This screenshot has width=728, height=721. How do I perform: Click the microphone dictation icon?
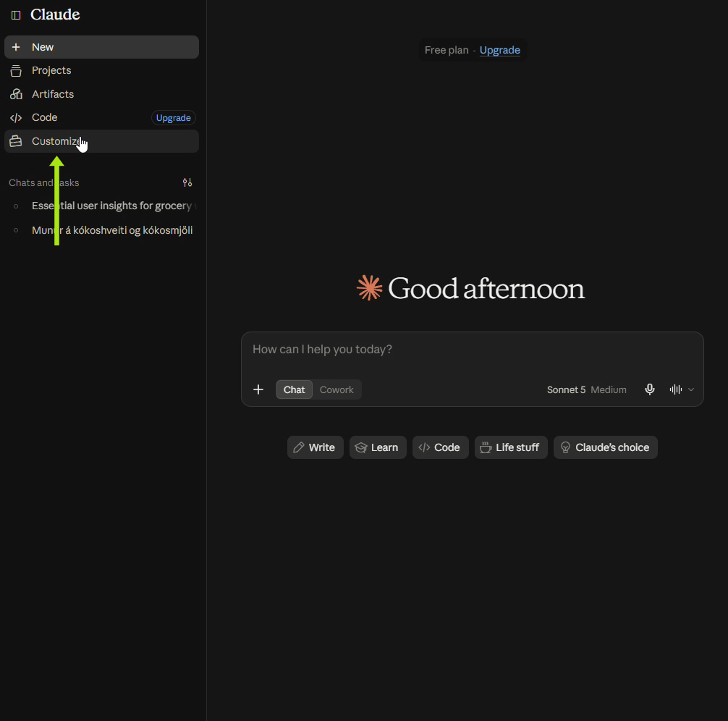pos(650,389)
